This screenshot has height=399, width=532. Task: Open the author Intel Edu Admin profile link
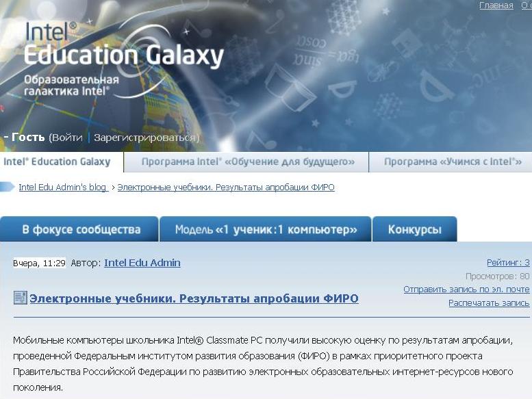click(x=142, y=263)
